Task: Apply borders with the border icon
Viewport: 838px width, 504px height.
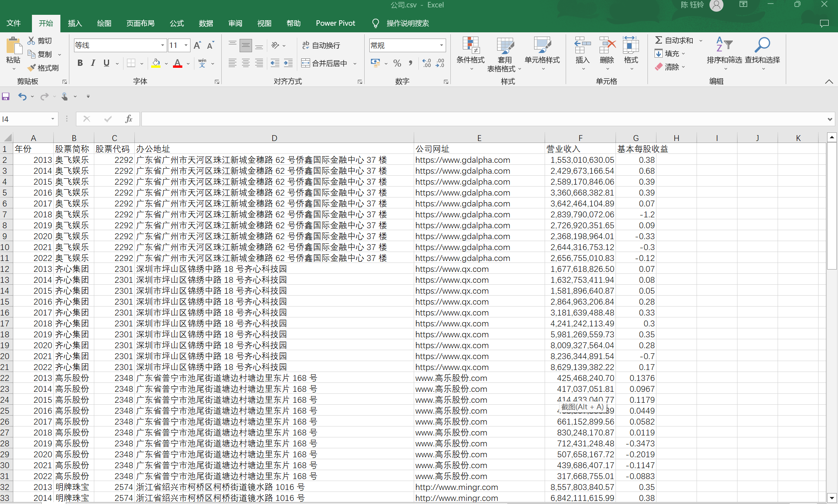Action: pyautogui.click(x=131, y=63)
